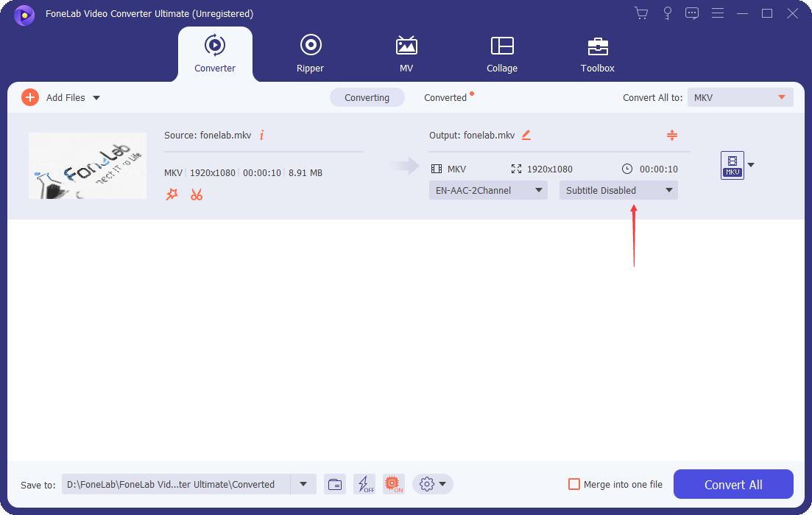Show the Converted list tab
This screenshot has width=812, height=515.
[445, 97]
